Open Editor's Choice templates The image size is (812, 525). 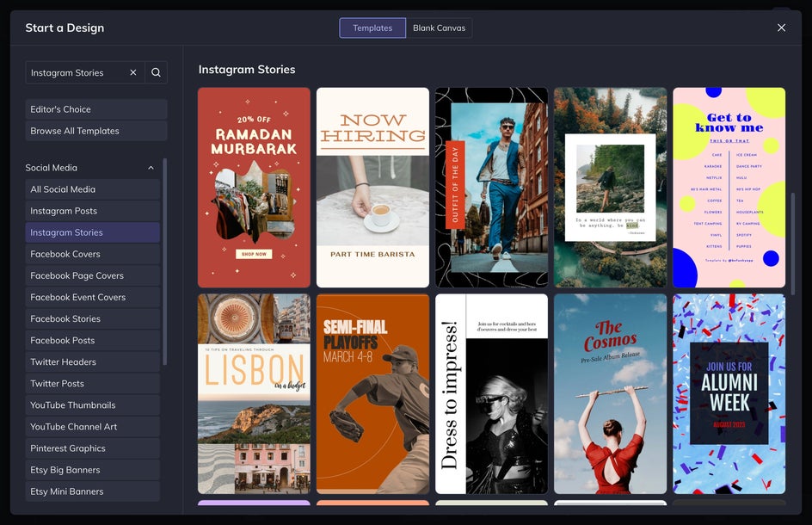pos(95,109)
